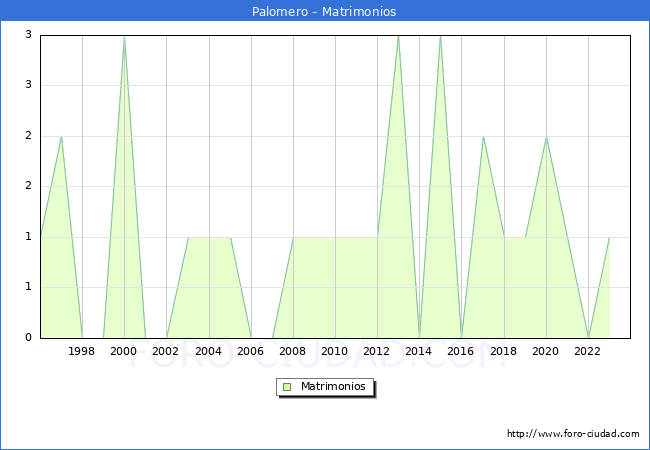Click the 2020 x-axis label
The image size is (650, 450).
(546, 351)
